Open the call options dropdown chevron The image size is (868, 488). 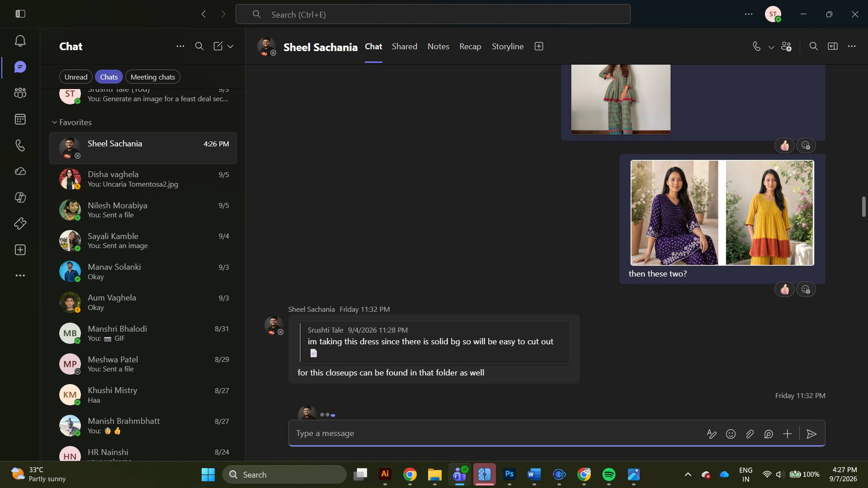tap(771, 47)
